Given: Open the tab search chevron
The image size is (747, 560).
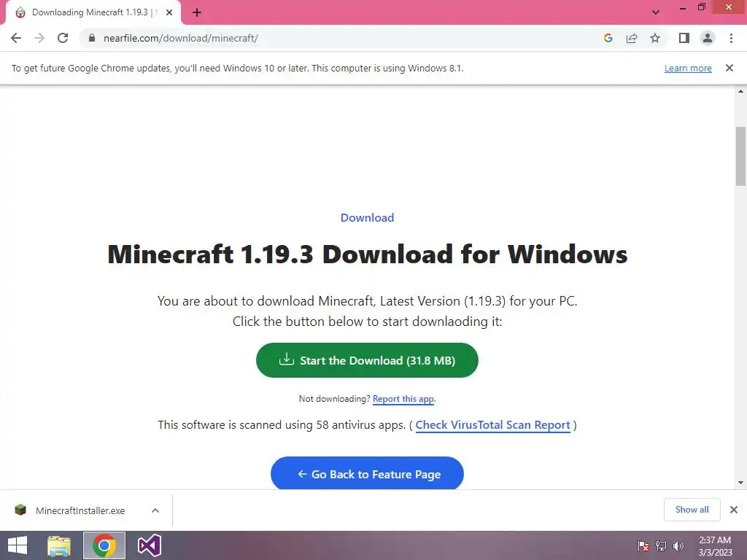Looking at the screenshot, I should coord(656,12).
